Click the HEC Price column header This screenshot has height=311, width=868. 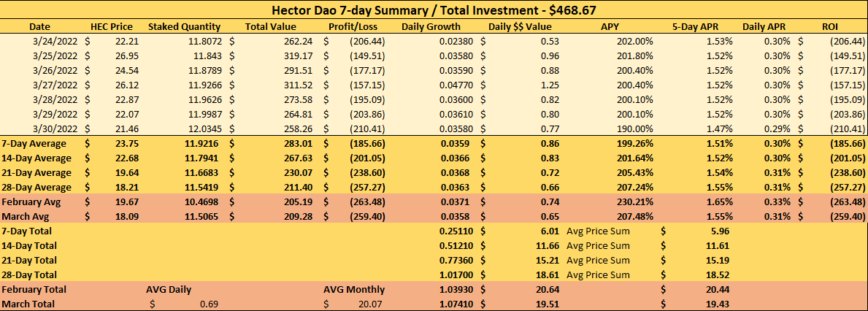point(111,26)
